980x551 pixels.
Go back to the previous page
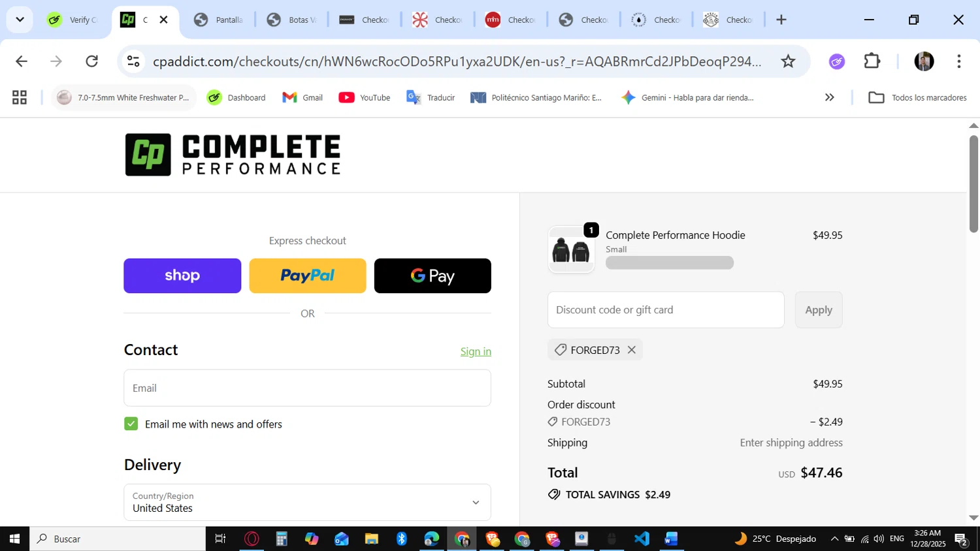coord(22,61)
